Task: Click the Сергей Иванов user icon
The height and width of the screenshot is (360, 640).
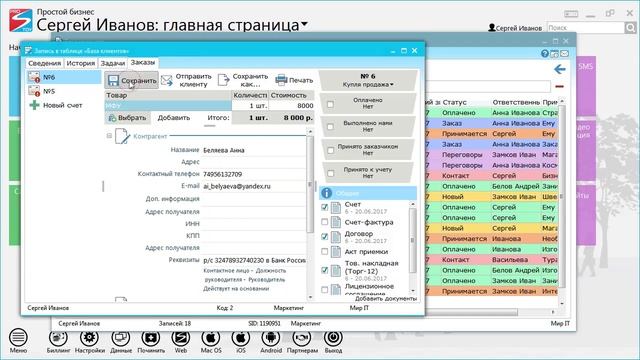Action: (x=492, y=28)
